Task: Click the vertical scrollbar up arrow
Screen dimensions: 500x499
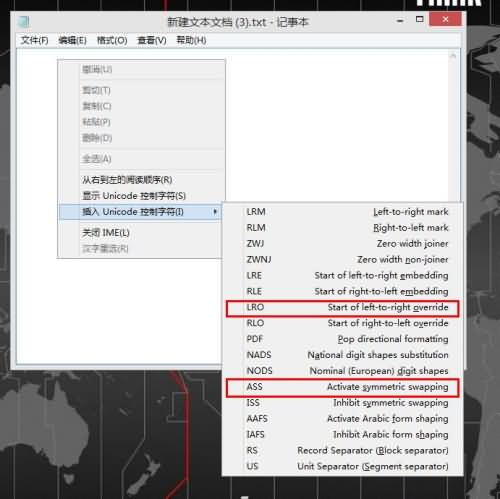Action: point(453,56)
